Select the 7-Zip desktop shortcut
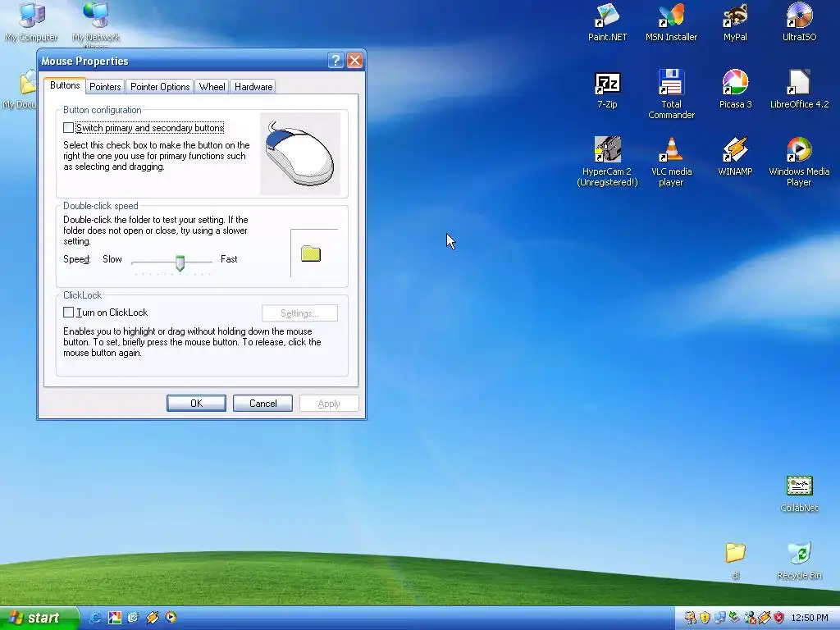Viewport: 840px width, 630px height. (x=607, y=90)
